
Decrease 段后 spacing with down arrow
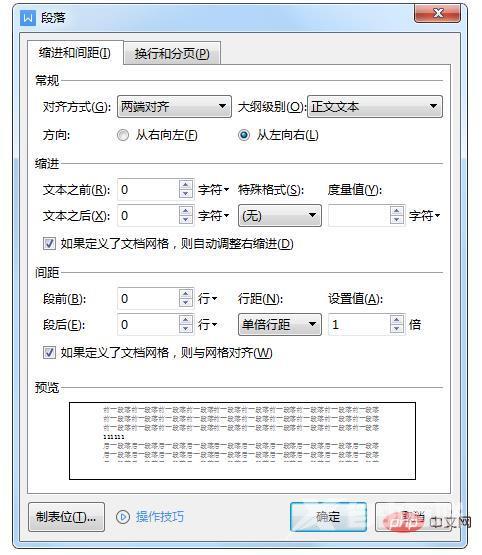click(x=186, y=329)
